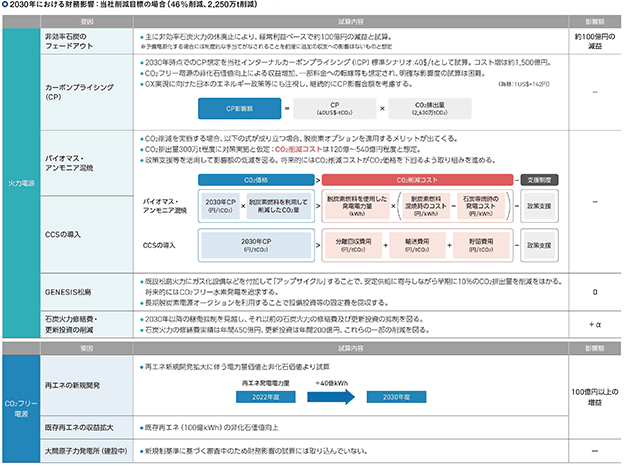Click the CO2排出量 (2,630万tCO2) box
The image size is (624, 467).
point(430,108)
